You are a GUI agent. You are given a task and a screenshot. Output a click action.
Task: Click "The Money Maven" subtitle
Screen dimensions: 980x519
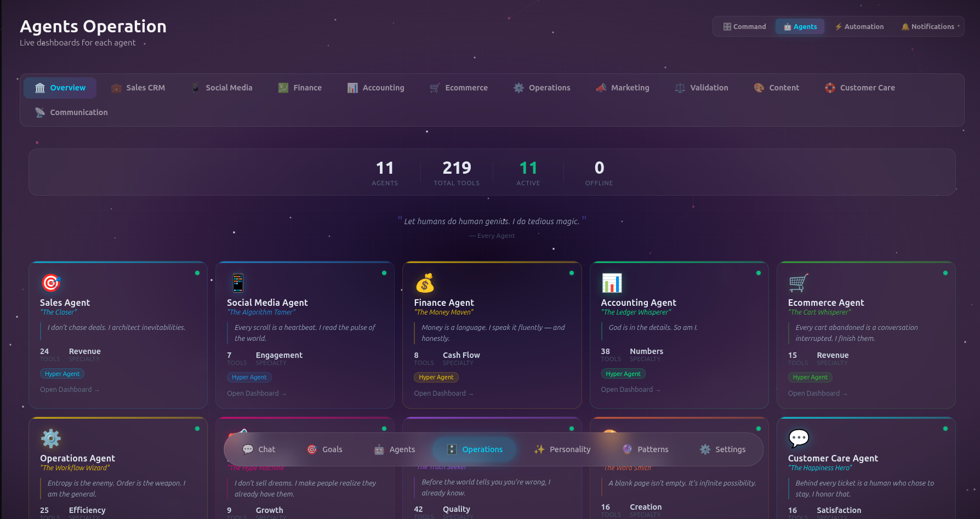pos(443,312)
